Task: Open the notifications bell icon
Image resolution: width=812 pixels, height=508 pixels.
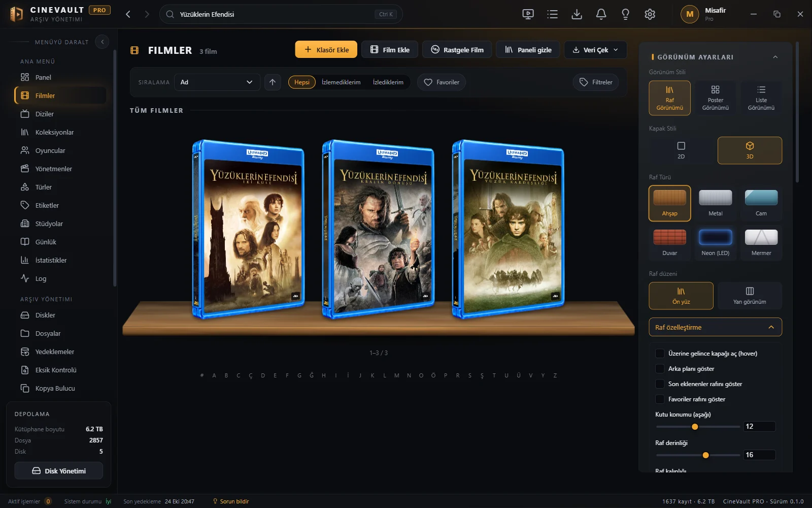Action: (x=601, y=14)
